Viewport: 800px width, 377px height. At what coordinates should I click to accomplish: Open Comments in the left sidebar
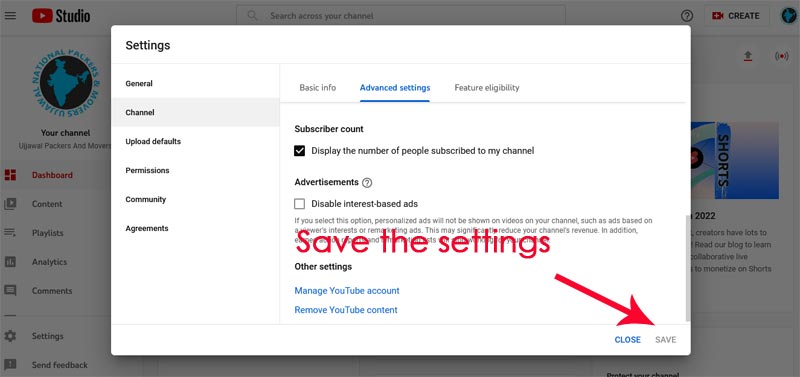(x=52, y=291)
